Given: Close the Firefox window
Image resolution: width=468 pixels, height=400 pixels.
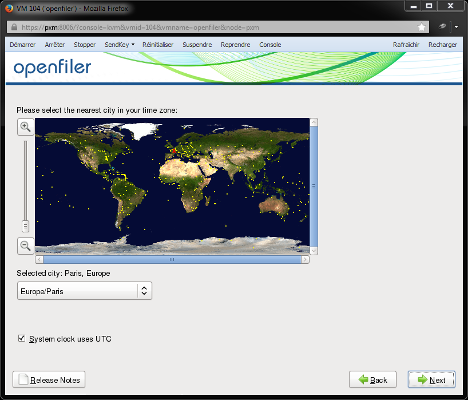Looking at the screenshot, I should pos(450,6).
